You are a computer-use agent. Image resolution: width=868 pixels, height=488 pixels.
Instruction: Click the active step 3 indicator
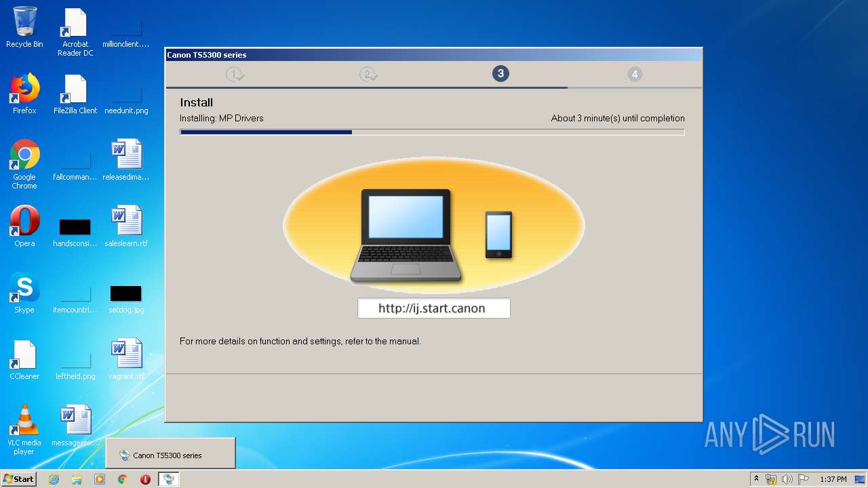click(500, 74)
